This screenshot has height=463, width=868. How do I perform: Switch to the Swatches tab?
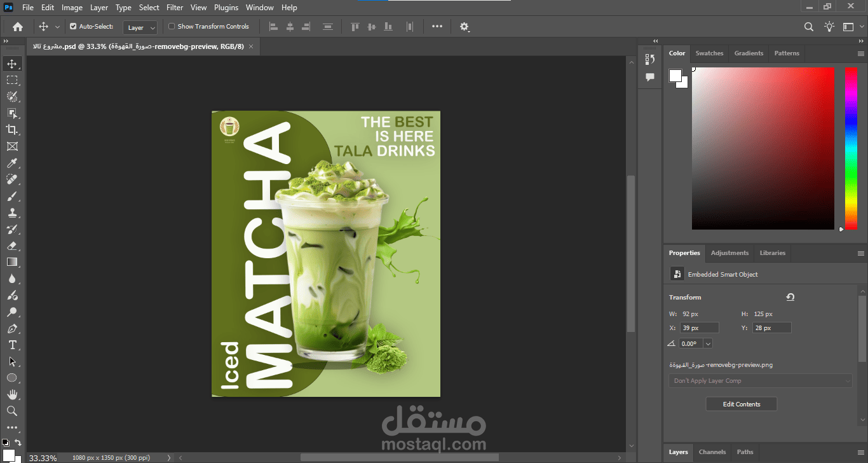pyautogui.click(x=709, y=53)
